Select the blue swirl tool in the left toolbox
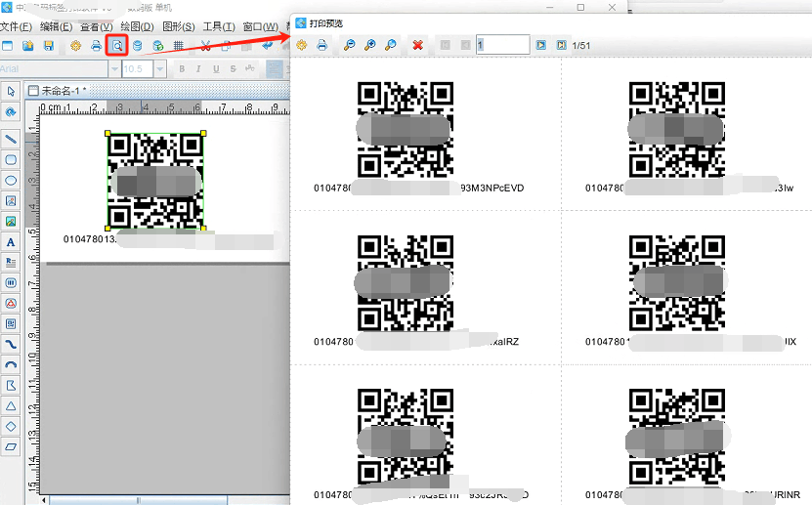 (11, 112)
